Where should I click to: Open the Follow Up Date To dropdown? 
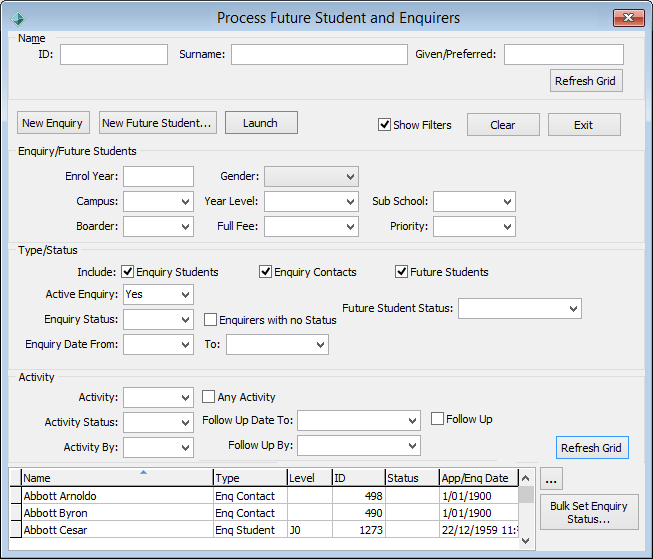359,420
